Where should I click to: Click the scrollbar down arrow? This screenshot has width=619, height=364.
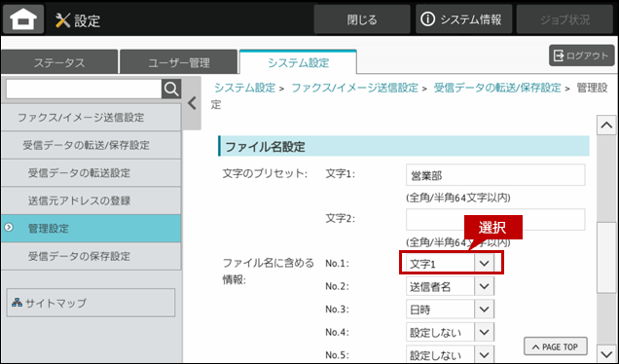pyautogui.click(x=606, y=352)
